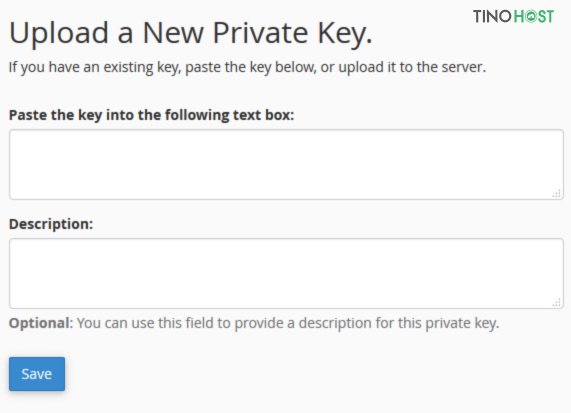Click the bold 'Optional:' word
571x413 pixels.
[41, 323]
